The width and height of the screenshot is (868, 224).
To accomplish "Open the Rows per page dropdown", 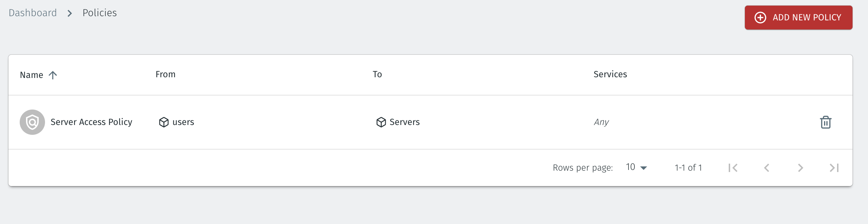I will point(637,167).
